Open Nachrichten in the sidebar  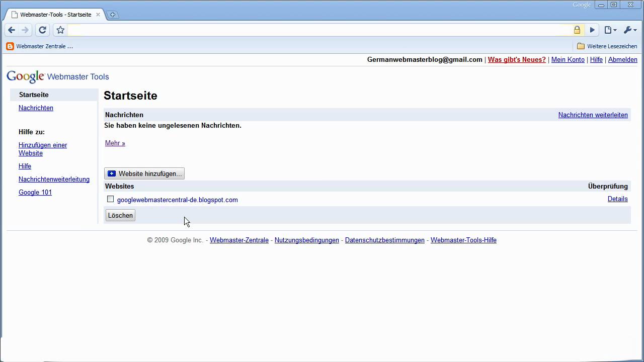[x=36, y=108]
